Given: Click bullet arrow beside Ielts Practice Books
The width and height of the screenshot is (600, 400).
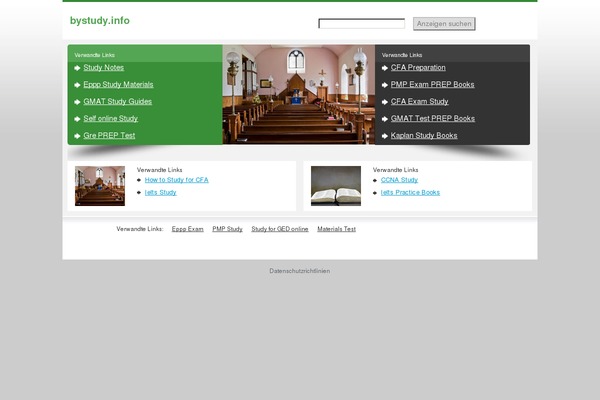Looking at the screenshot, I should pos(375,193).
